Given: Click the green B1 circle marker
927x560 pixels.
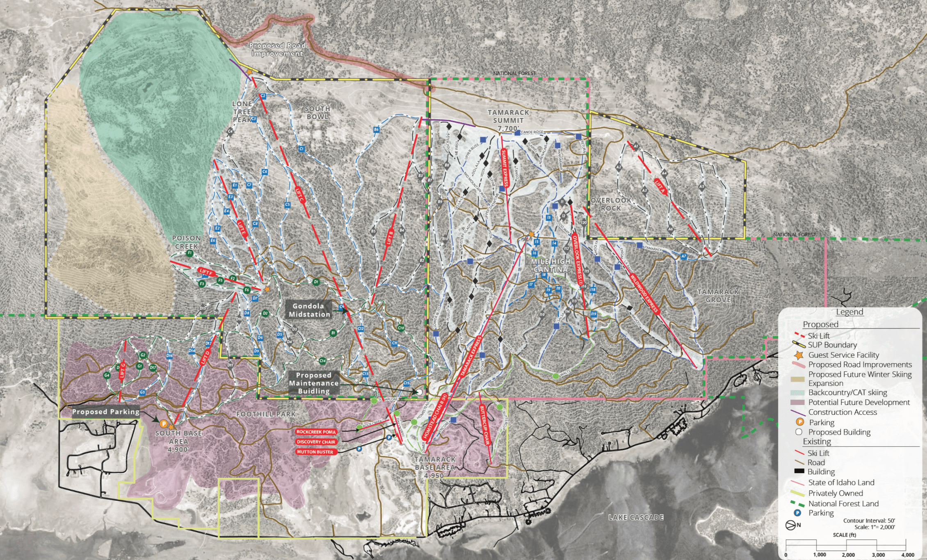Looking at the screenshot, I should (333, 333).
